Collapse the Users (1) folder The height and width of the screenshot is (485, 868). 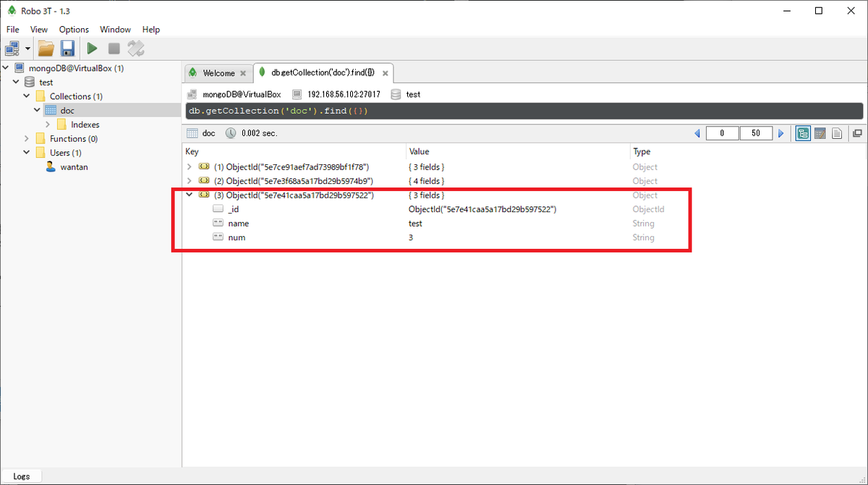point(27,153)
